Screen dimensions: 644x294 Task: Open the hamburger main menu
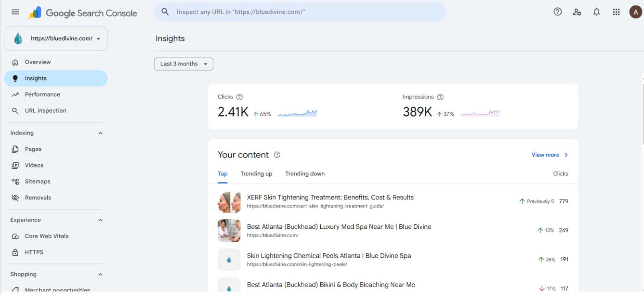(15, 12)
